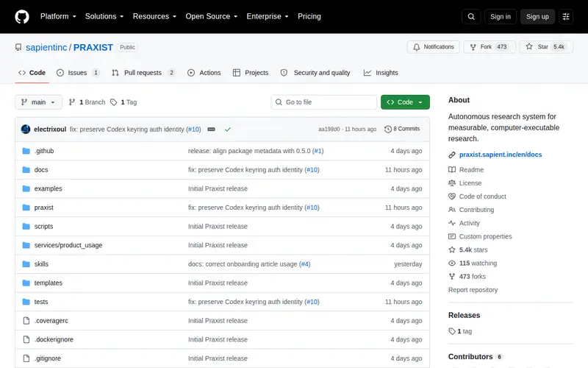Open 473 forks link in About
This screenshot has height=368, width=588.
[473, 277]
